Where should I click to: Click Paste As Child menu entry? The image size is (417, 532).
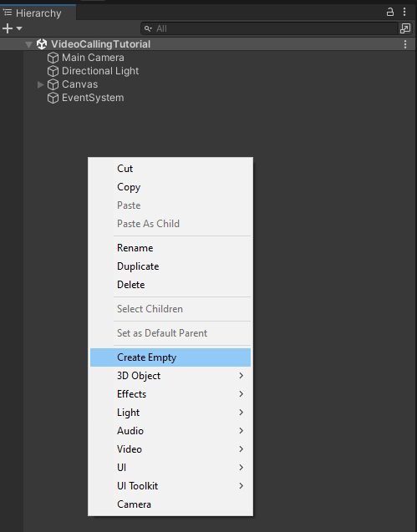pyautogui.click(x=170, y=224)
